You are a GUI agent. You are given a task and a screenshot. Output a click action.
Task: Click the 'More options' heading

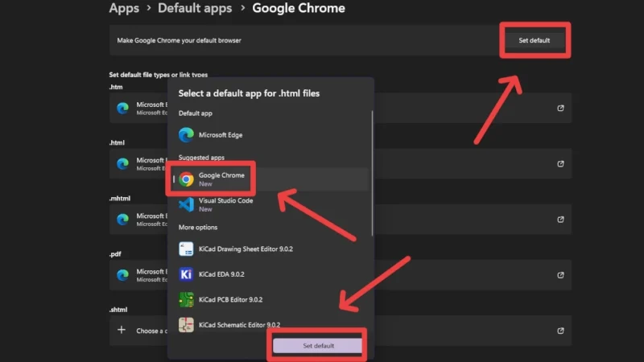point(197,227)
